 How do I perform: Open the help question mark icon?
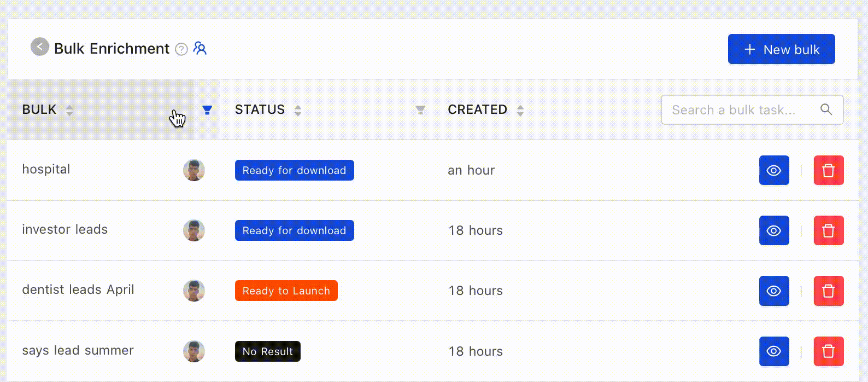point(181,49)
